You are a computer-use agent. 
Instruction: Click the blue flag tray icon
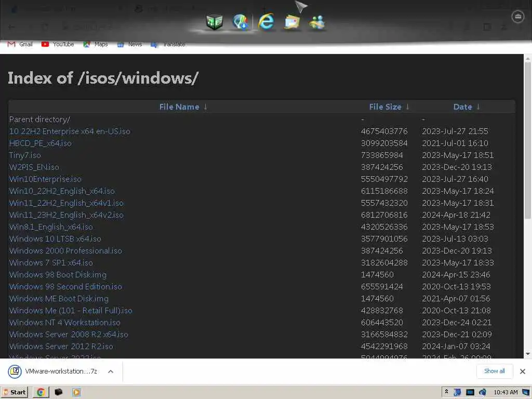(457, 392)
